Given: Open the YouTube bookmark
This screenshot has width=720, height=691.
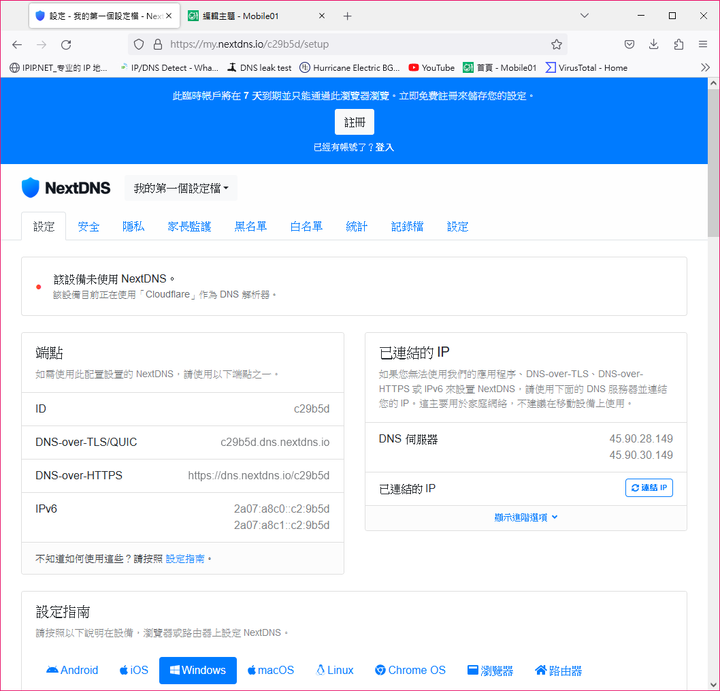Looking at the screenshot, I should pyautogui.click(x=432, y=67).
